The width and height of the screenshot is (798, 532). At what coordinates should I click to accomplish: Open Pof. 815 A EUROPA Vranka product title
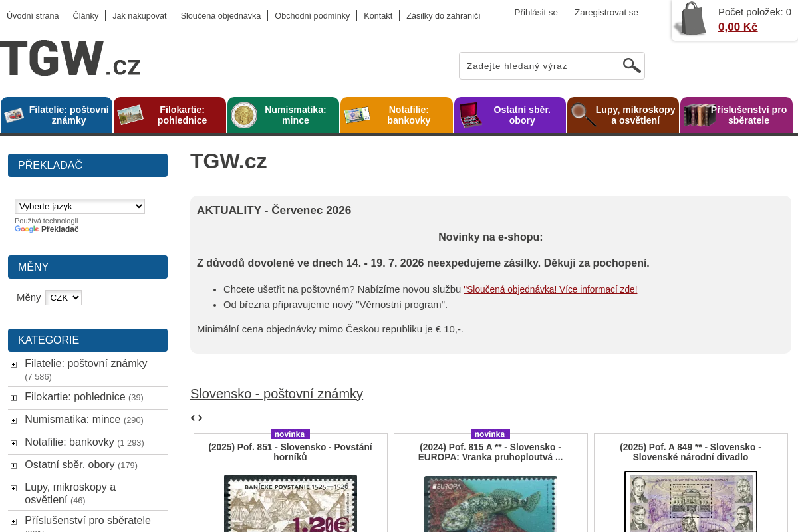[490, 452]
